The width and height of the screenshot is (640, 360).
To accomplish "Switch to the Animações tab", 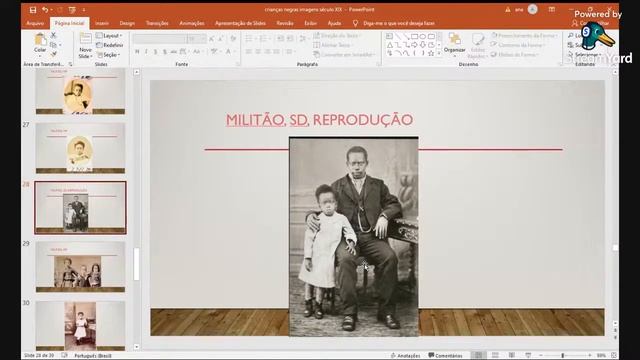I will click(192, 23).
